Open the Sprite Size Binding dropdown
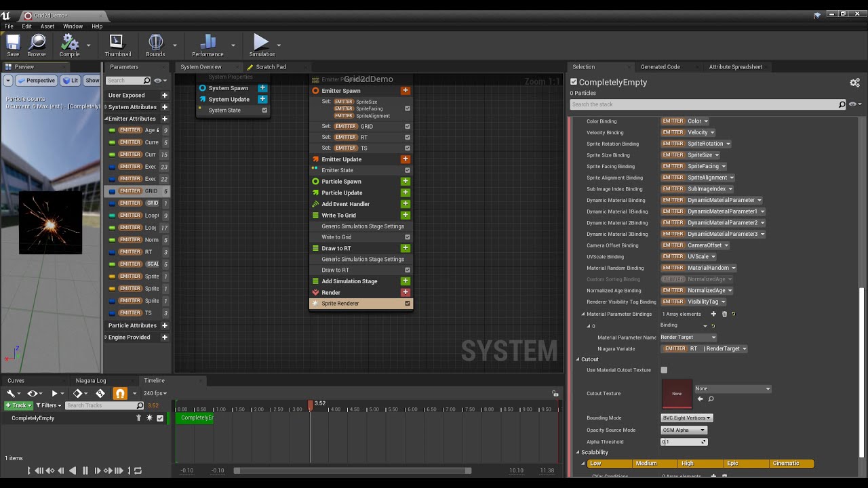 tap(690, 155)
